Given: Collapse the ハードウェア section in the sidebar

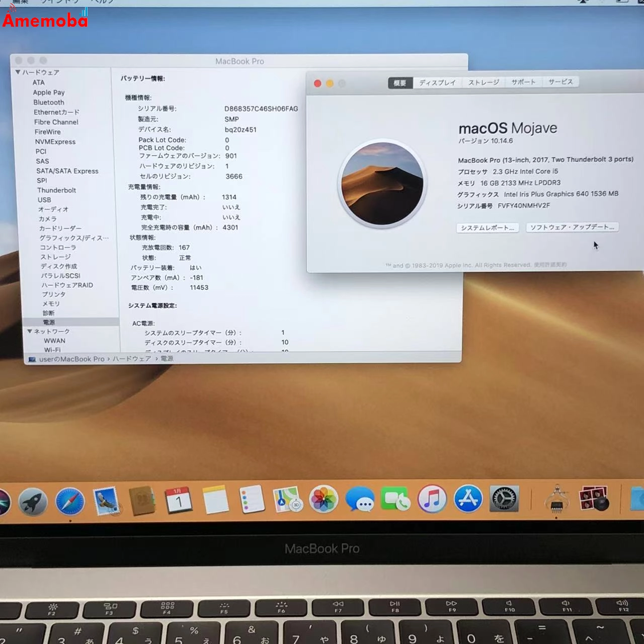Looking at the screenshot, I should coord(18,72).
